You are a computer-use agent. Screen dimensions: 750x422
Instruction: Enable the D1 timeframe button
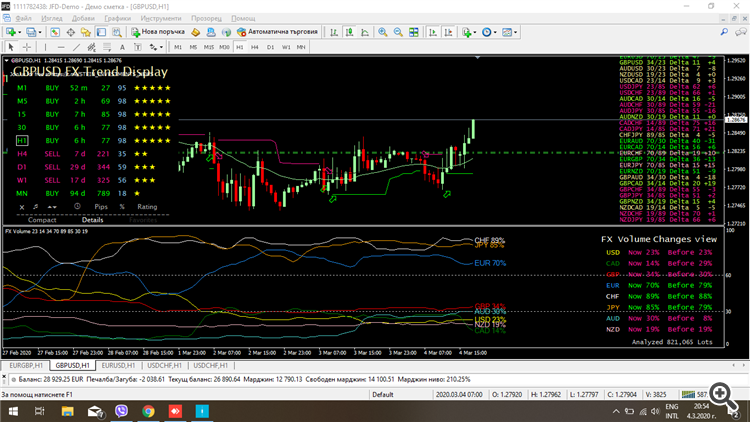(271, 47)
